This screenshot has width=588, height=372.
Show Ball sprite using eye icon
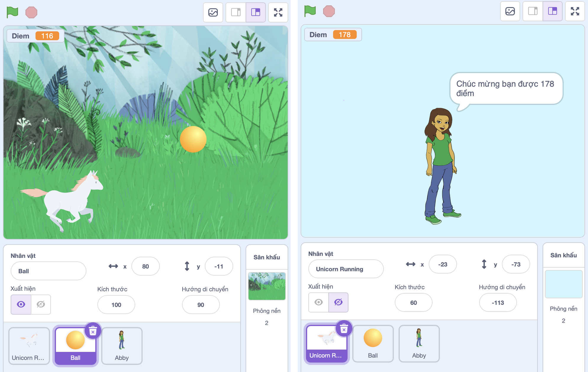pyautogui.click(x=21, y=304)
